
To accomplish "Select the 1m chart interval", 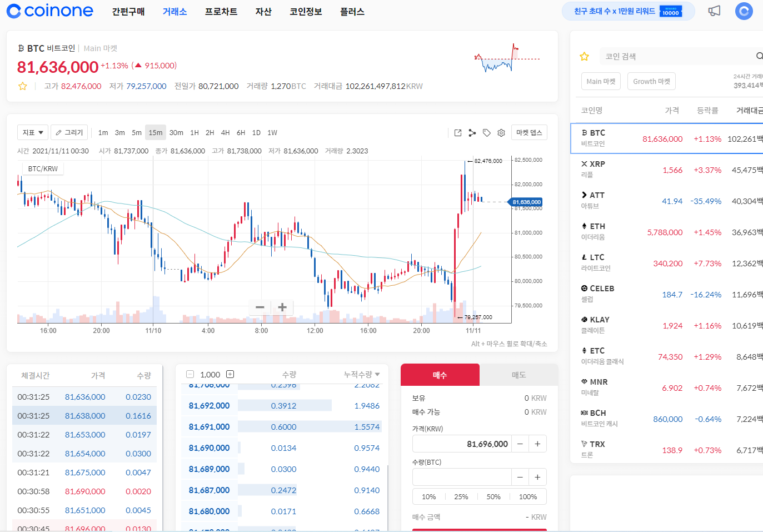I will [103, 132].
